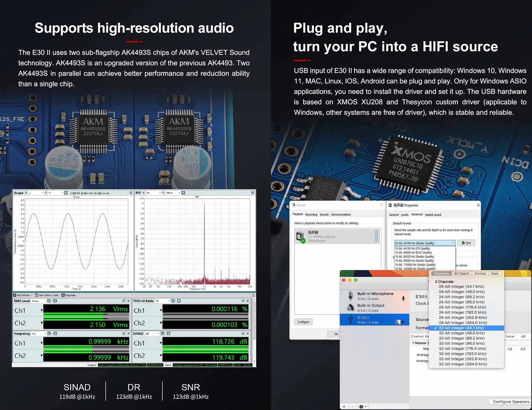Click the E30II USB device icon
This screenshot has height=410, width=532.
pyautogui.click(x=351, y=319)
